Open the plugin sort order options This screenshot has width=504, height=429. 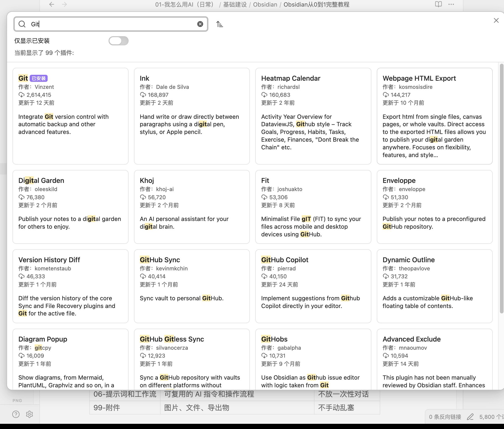220,24
